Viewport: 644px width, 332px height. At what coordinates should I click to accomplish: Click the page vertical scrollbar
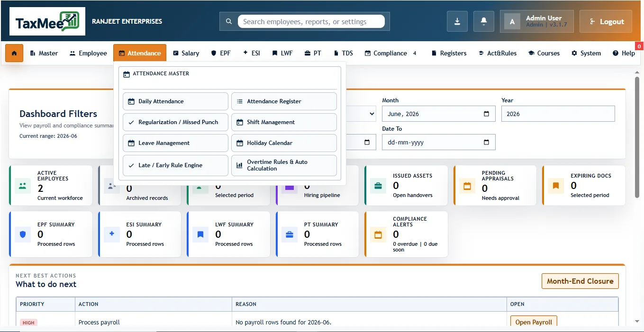pyautogui.click(x=637, y=137)
